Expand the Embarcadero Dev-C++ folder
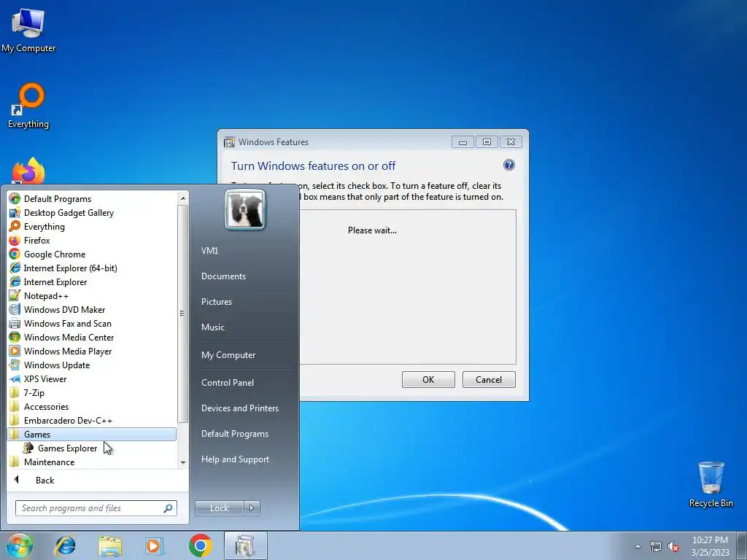Viewport: 747px width, 560px height. [x=92, y=421]
